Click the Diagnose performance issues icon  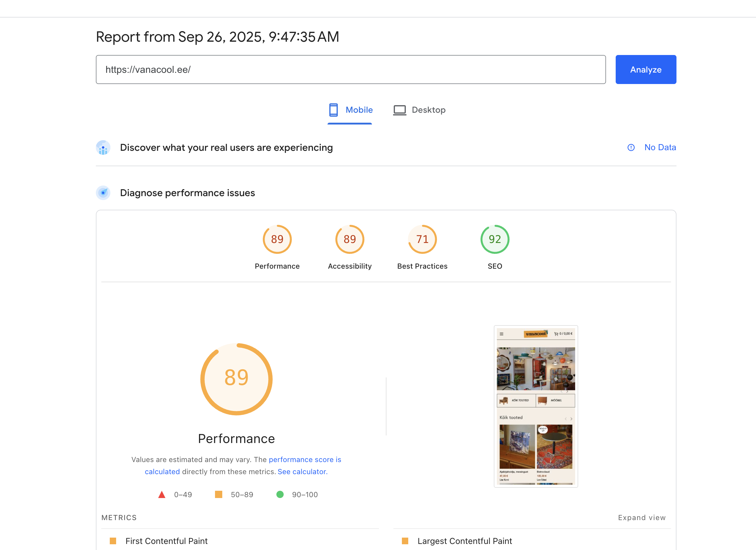(x=103, y=193)
